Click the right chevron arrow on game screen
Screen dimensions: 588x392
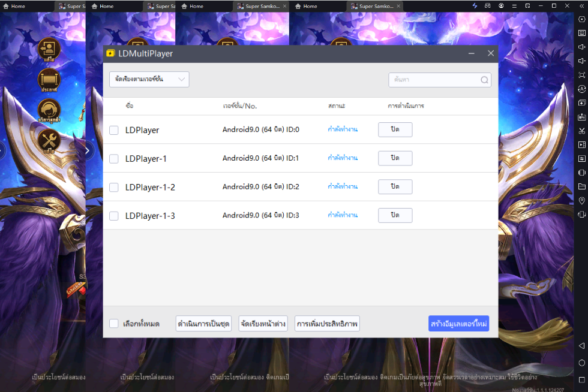(88, 150)
